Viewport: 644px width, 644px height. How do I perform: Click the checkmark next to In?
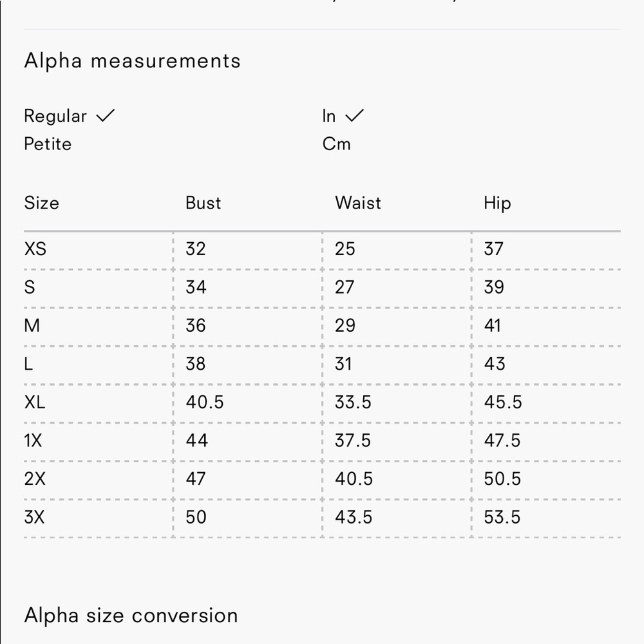point(354,115)
